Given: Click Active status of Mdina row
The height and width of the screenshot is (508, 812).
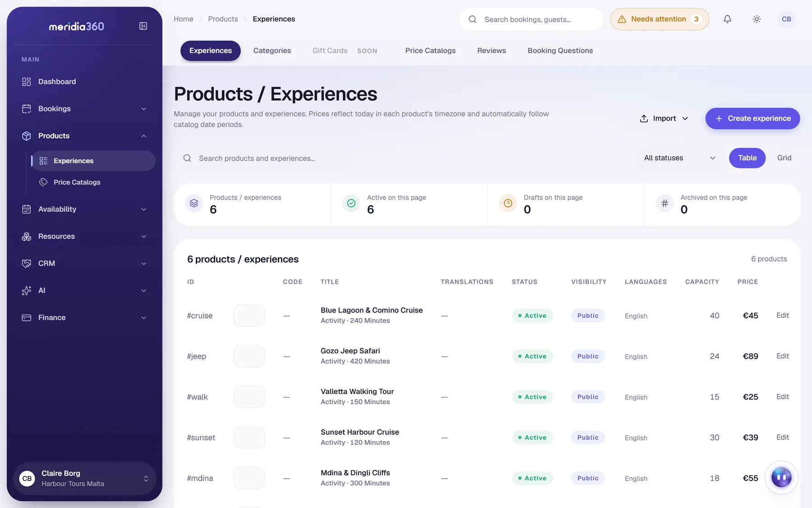Looking at the screenshot, I should point(532,478).
